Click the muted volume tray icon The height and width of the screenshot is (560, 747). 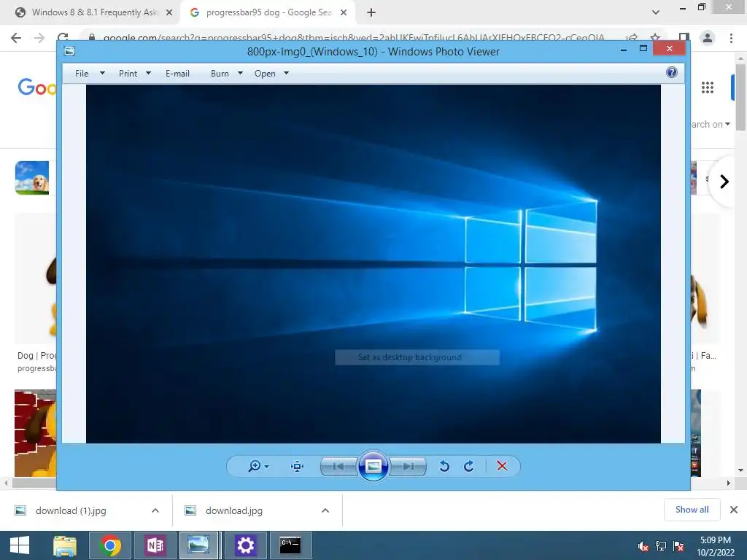(x=643, y=545)
